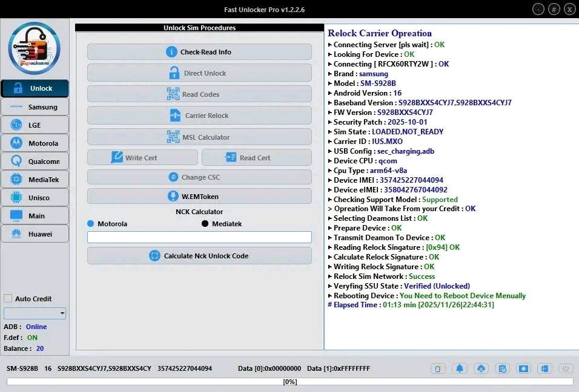
Task: Click the 0% progress bar
Action: tap(289, 382)
